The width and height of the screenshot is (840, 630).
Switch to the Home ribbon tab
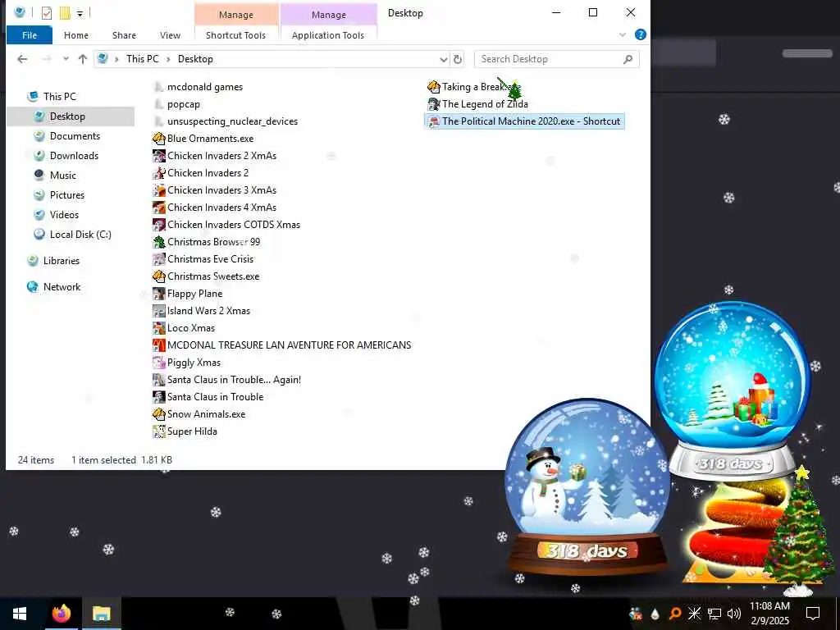pyautogui.click(x=76, y=35)
